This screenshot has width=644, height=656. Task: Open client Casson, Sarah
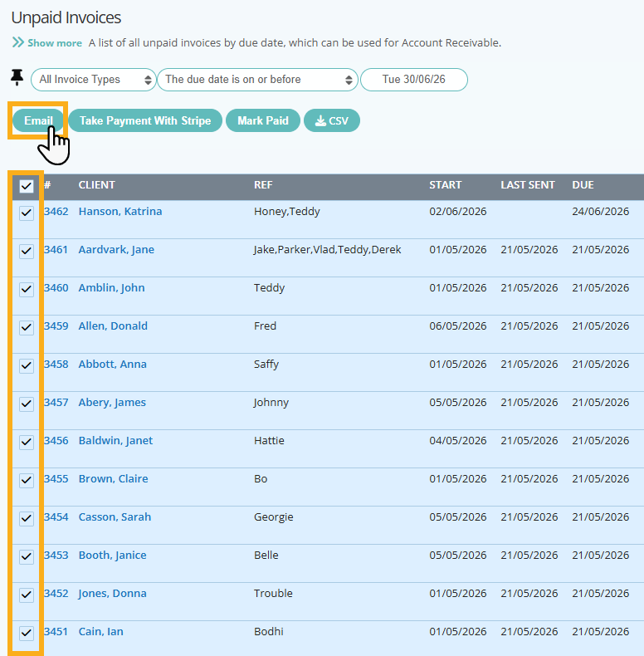tap(115, 516)
